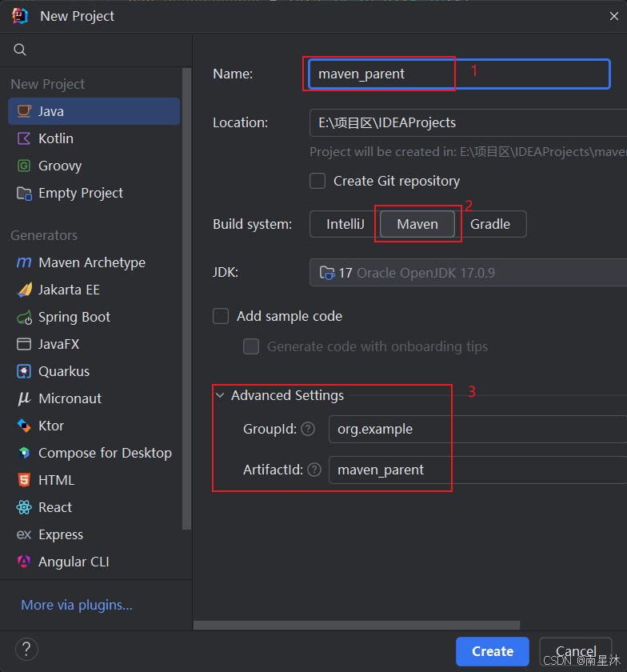
Task: Click the Spring Boot power icon
Action: click(25, 317)
